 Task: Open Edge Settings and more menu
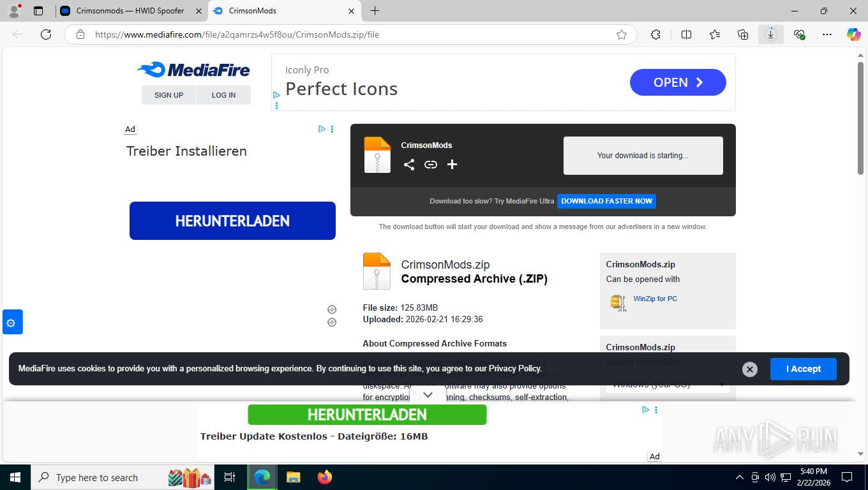pyautogui.click(x=827, y=34)
